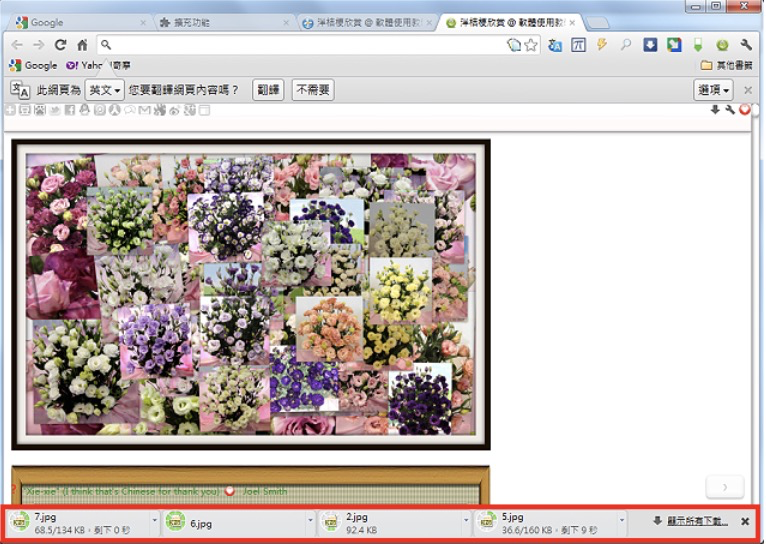Open the 其他書籤 bookmarks folder
This screenshot has height=548, width=766.
tap(726, 65)
